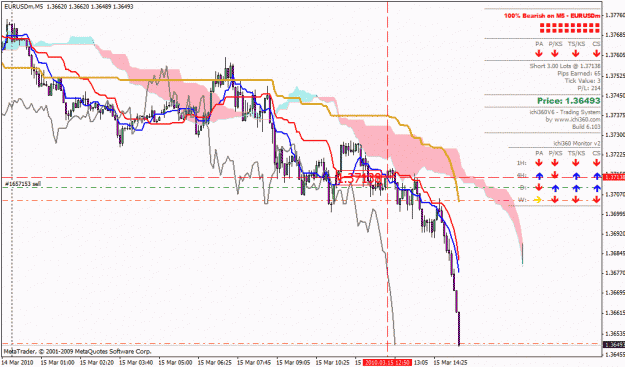
Task: Click the 'Build 6.103' text
Action: click(x=585, y=127)
